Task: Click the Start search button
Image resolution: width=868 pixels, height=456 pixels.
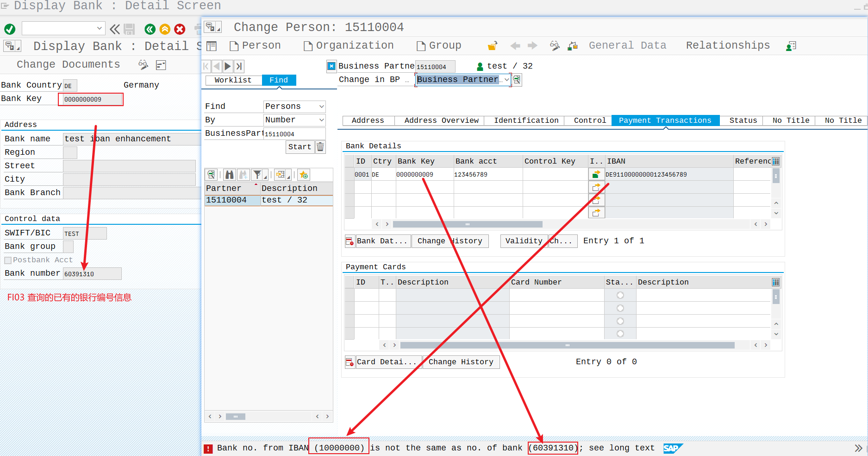Action: pos(300,147)
